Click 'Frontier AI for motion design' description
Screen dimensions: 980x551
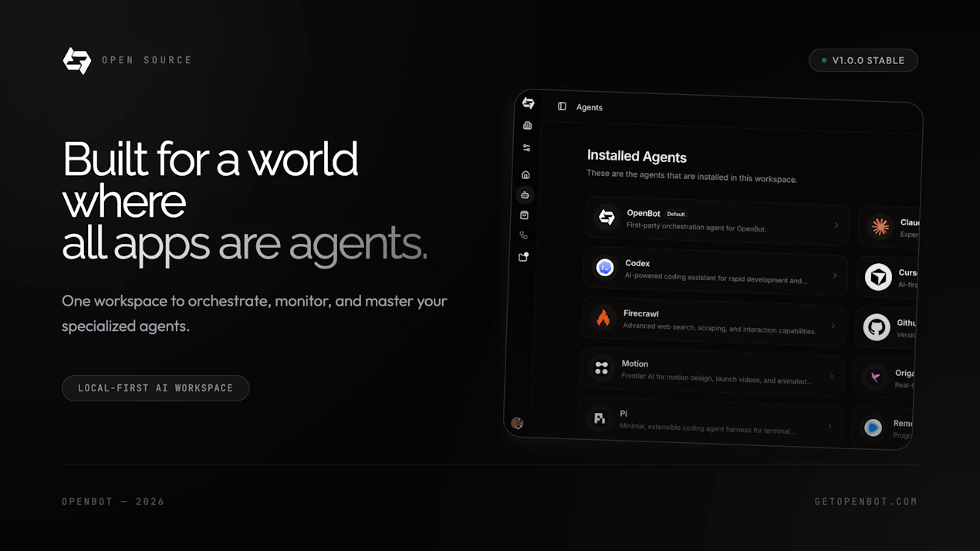(717, 379)
